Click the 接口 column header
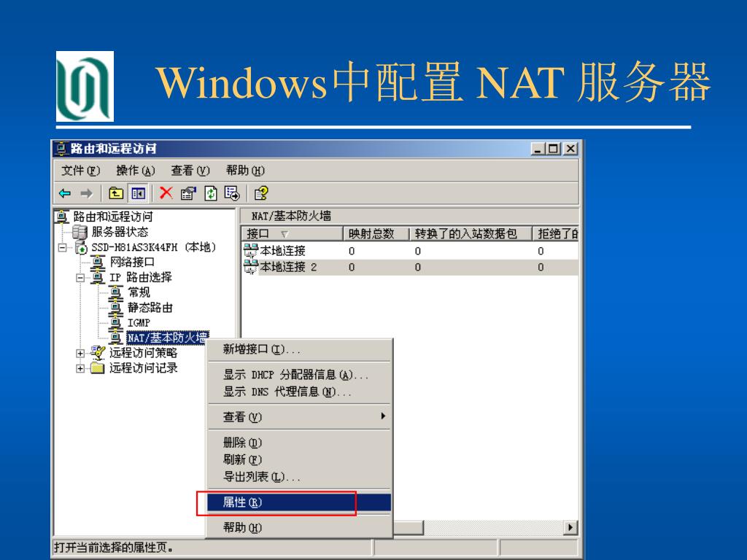The image size is (747, 560). point(293,234)
